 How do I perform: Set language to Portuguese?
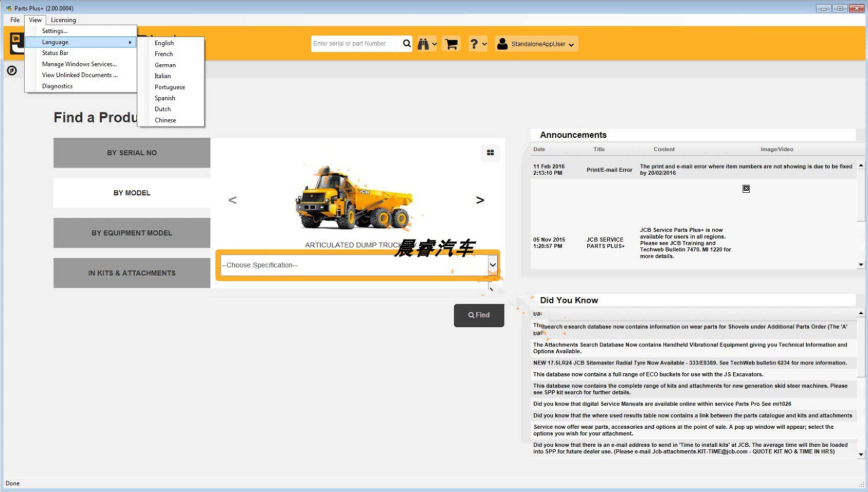click(x=171, y=87)
